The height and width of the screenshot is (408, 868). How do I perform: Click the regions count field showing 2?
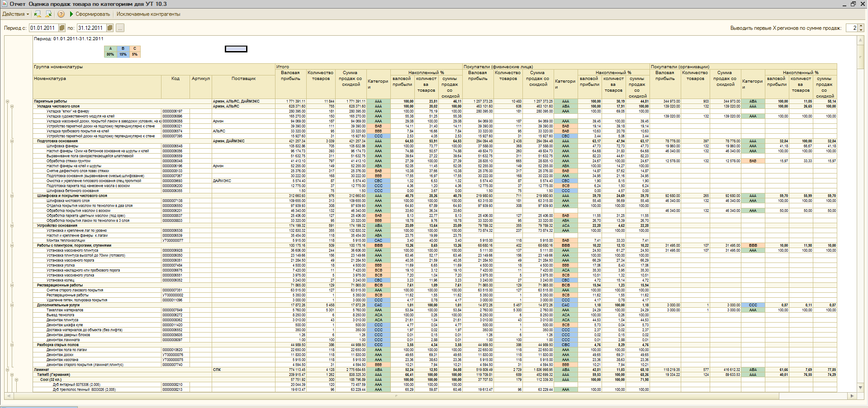point(851,28)
